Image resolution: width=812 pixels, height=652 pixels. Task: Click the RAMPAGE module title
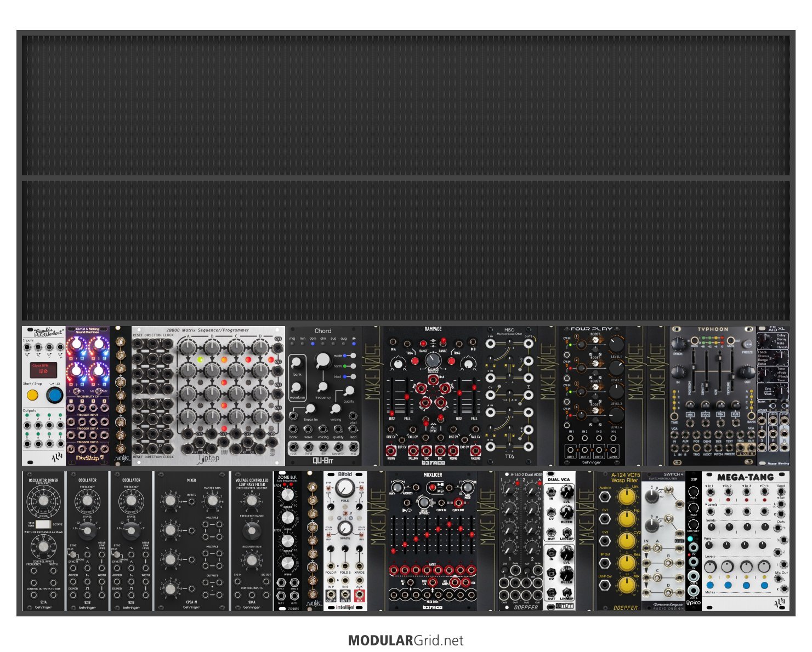click(433, 329)
